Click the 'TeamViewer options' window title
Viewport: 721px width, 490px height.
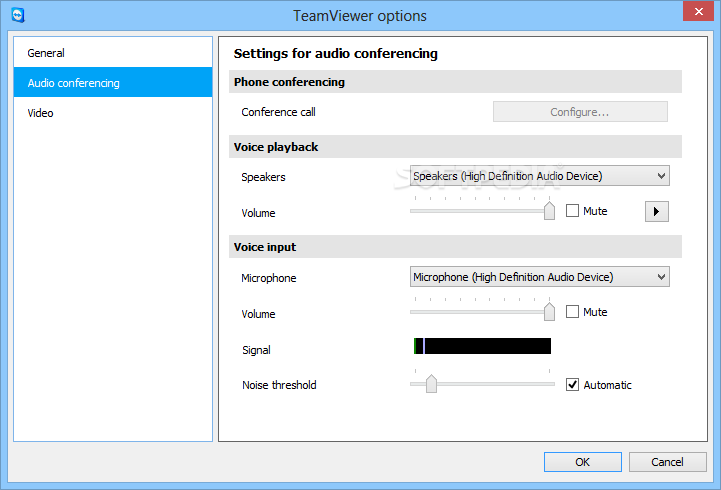[x=360, y=16]
